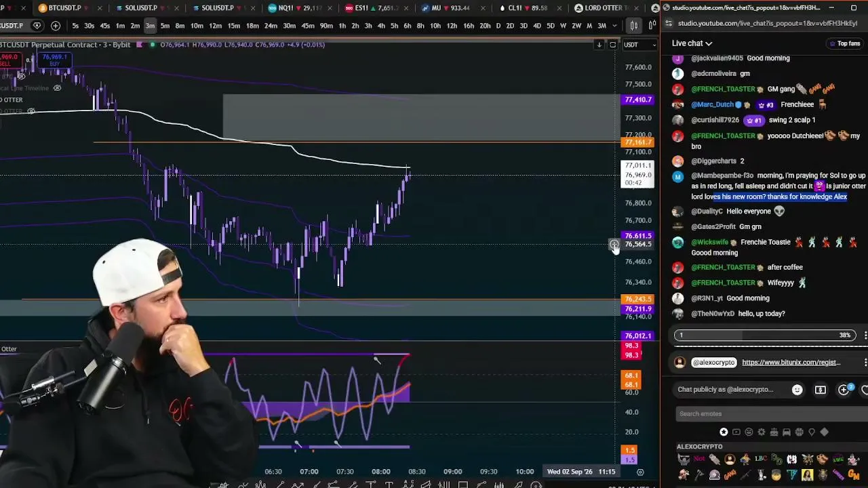
Task: Expand the timeframe list chevron after 3M
Action: (x=614, y=26)
